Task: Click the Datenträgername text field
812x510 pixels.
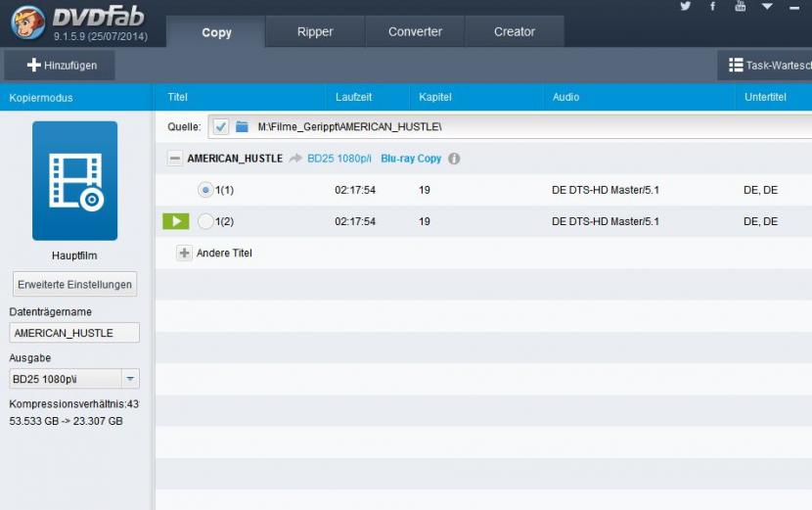Action: coord(74,333)
